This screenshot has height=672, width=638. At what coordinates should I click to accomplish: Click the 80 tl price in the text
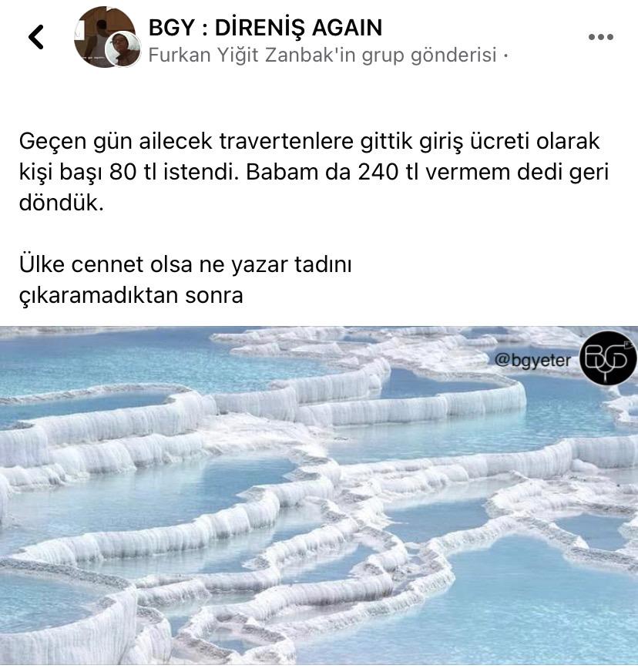click(x=133, y=173)
